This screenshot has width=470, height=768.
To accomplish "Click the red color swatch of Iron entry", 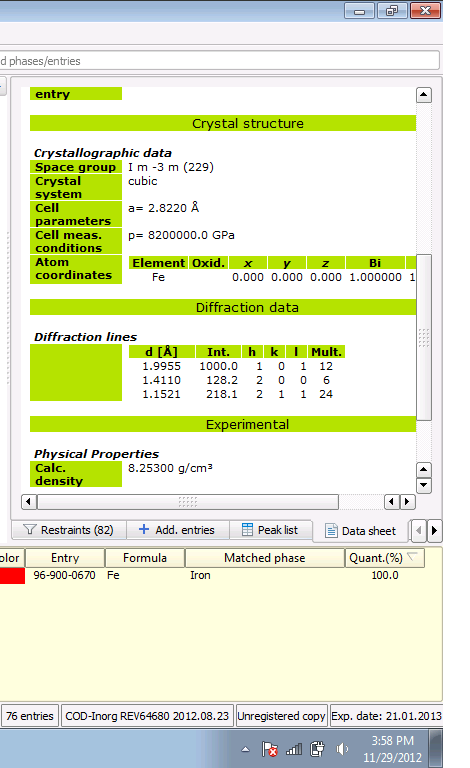I will pyautogui.click(x=12, y=575).
